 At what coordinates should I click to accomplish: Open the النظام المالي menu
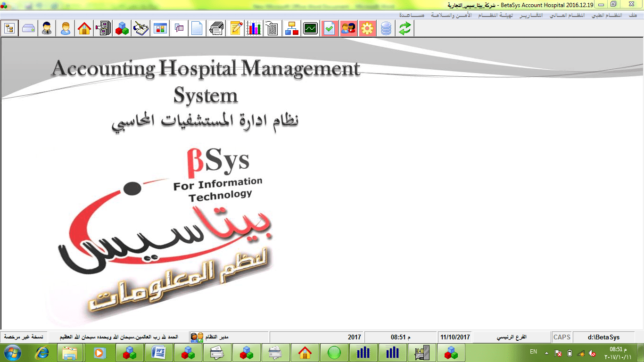(567, 15)
